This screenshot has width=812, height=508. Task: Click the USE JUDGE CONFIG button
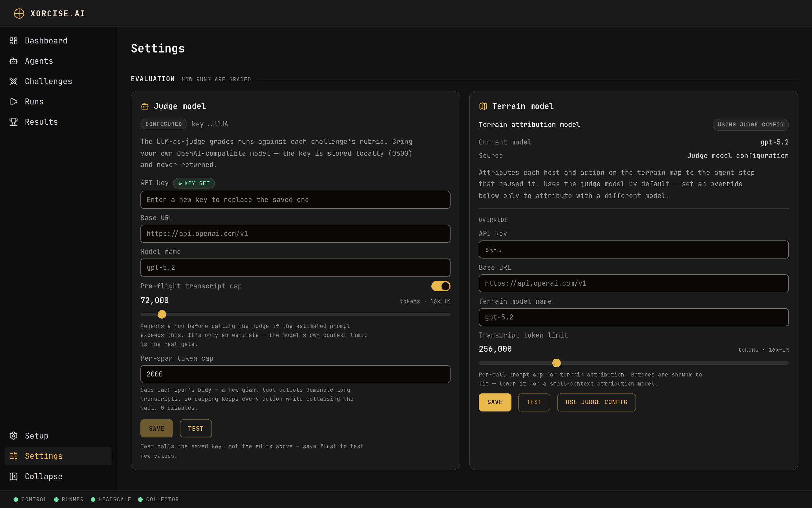[x=596, y=402]
